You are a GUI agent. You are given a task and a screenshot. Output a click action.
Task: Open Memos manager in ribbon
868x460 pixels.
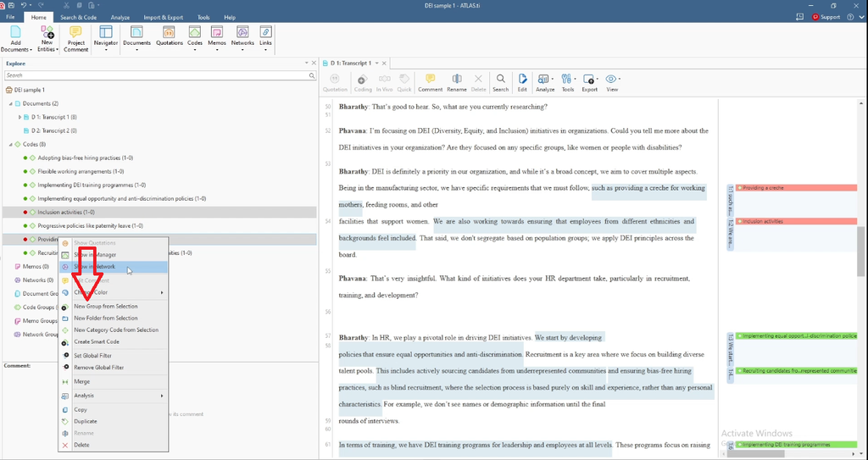216,39
